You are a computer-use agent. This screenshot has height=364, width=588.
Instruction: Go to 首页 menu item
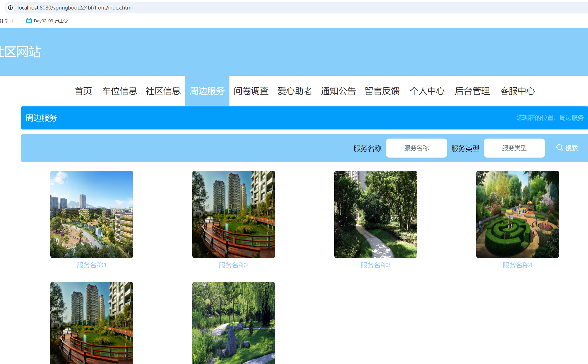pyautogui.click(x=83, y=91)
